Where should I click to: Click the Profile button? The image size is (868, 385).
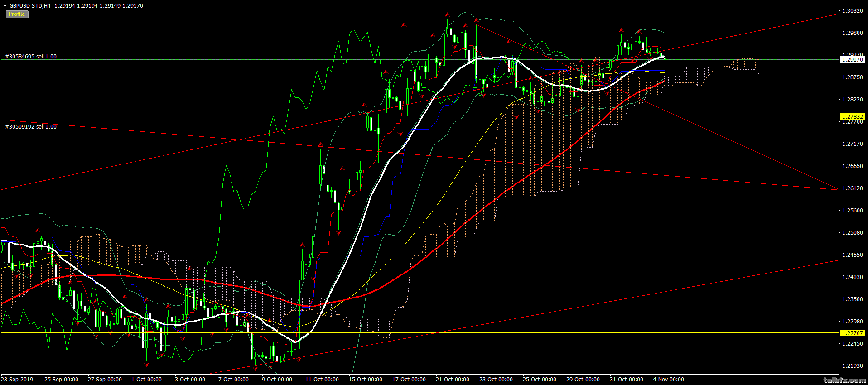point(17,14)
